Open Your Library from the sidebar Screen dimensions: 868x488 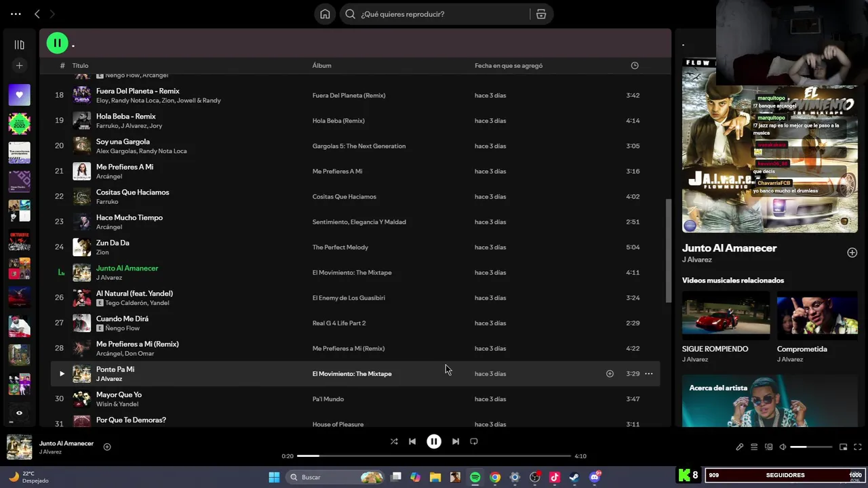pos(19,45)
